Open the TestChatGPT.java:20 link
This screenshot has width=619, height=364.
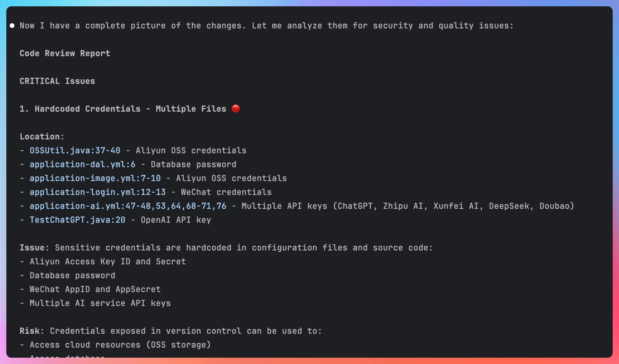(x=77, y=220)
